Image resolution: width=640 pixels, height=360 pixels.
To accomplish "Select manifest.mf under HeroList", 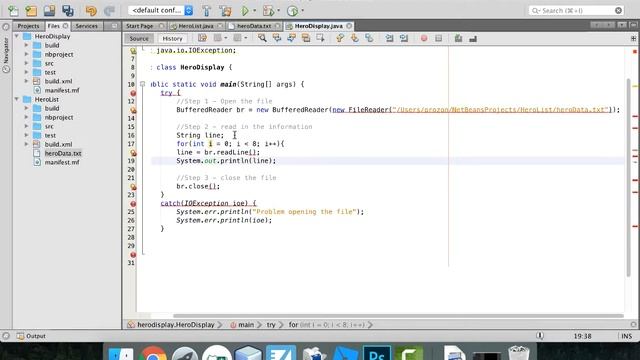I will click(x=62, y=162).
